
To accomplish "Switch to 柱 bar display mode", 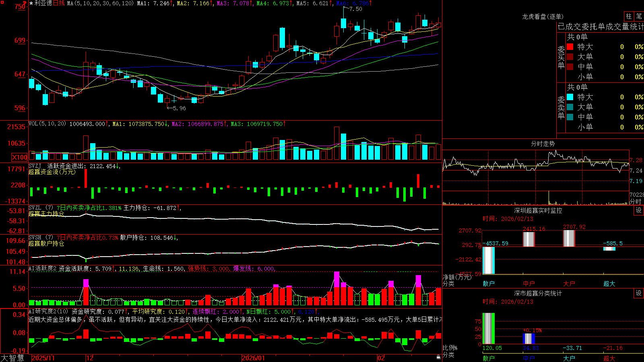I will coord(629,16).
